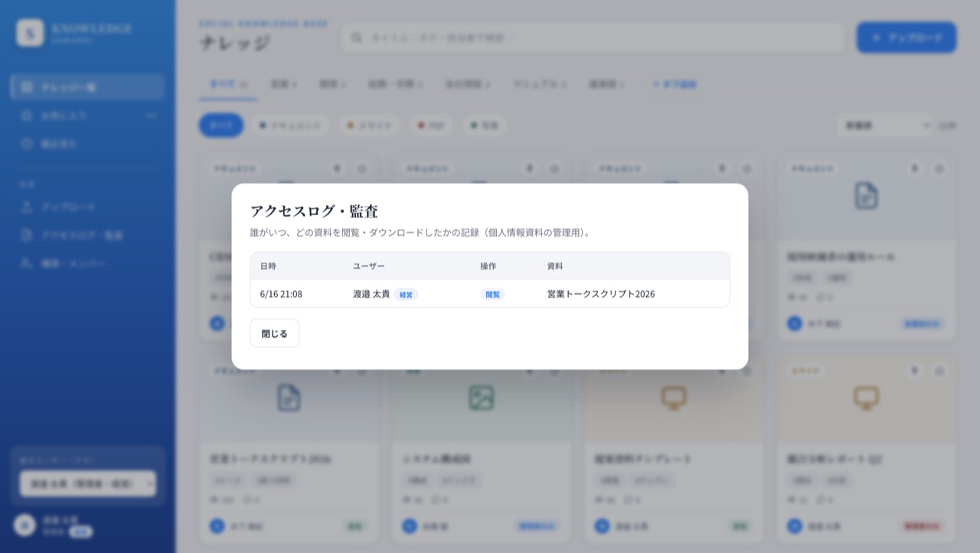
Task: Select the 6/16 21:08 timestamp cell
Action: pos(281,294)
